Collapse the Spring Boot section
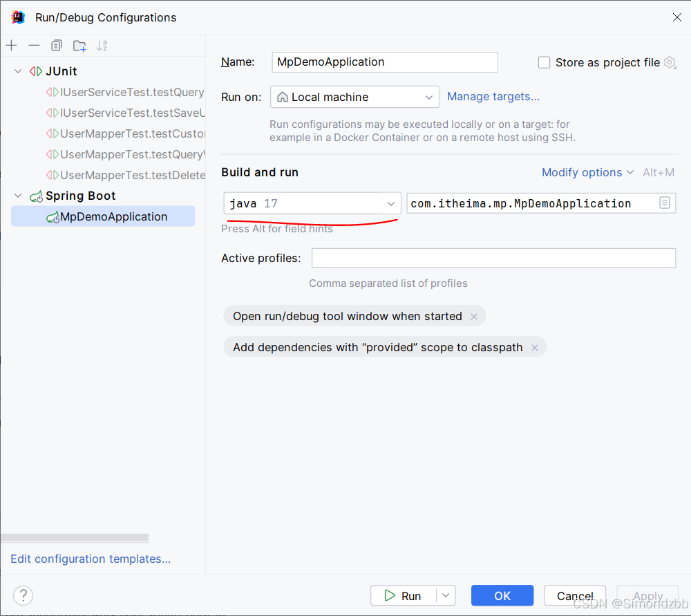The image size is (691, 616). 17,196
